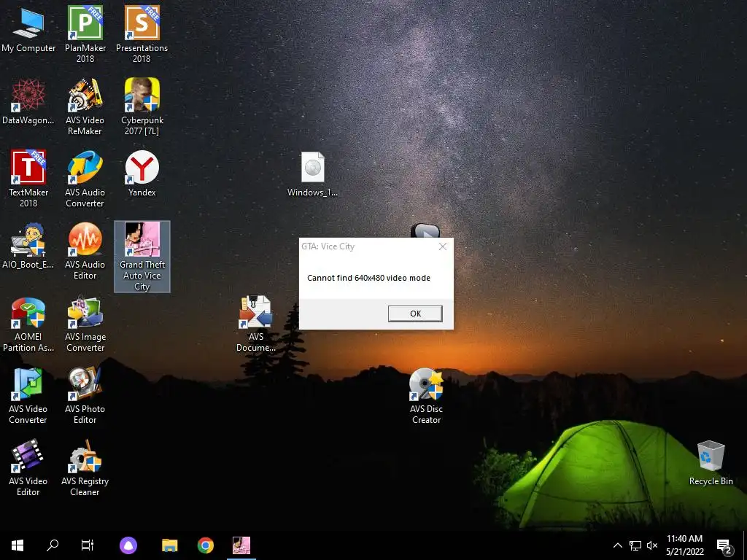Select the TextMaker 2018 shortcut
The image size is (747, 560).
point(28,179)
